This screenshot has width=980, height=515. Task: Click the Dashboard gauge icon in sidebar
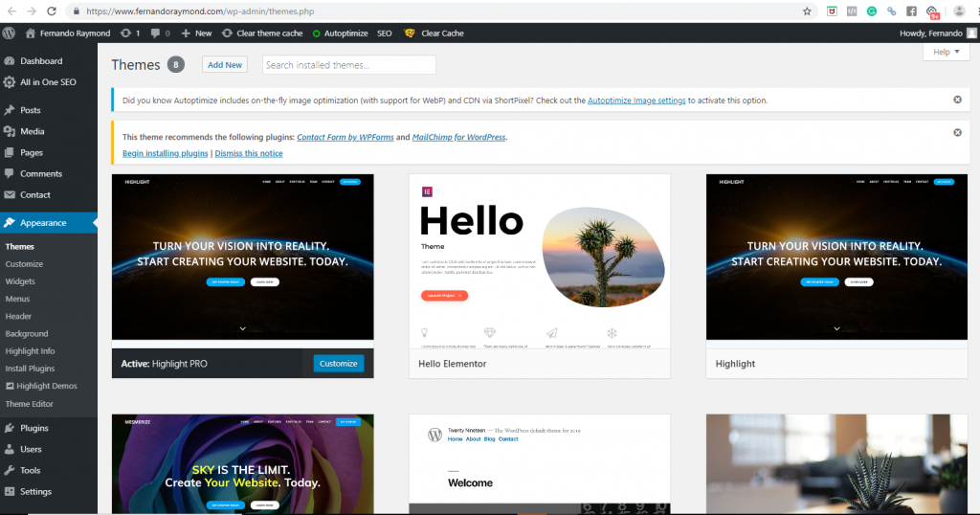coord(10,61)
